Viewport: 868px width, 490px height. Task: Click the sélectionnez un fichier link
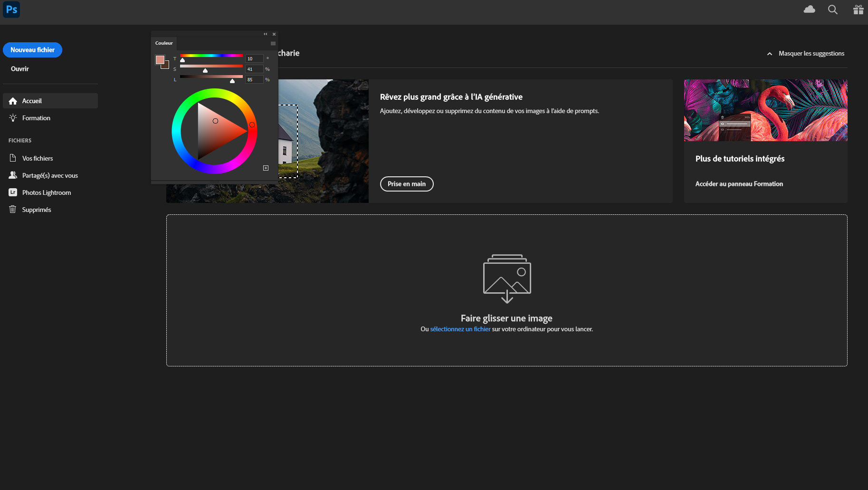pyautogui.click(x=460, y=329)
